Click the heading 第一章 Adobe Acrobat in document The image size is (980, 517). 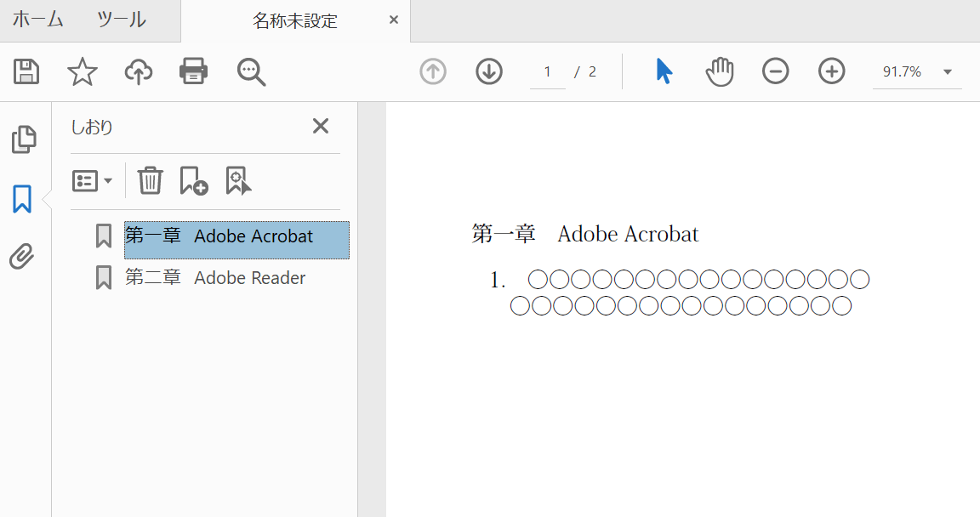click(x=585, y=234)
